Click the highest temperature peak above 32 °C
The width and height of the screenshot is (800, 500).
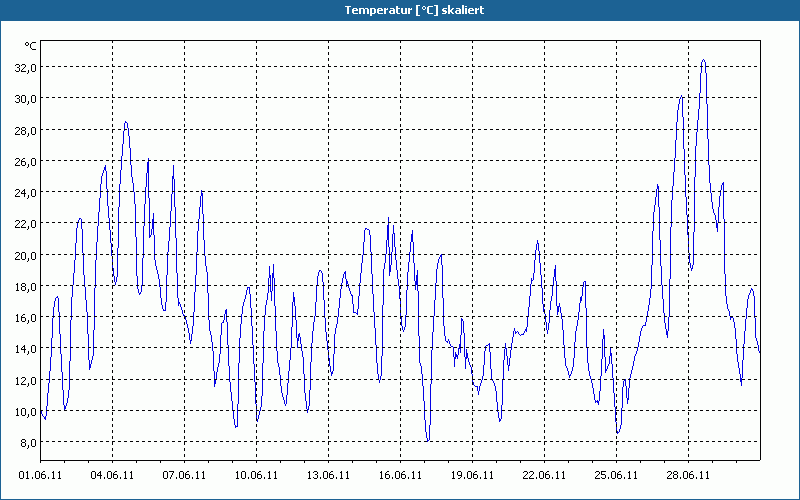click(x=704, y=60)
